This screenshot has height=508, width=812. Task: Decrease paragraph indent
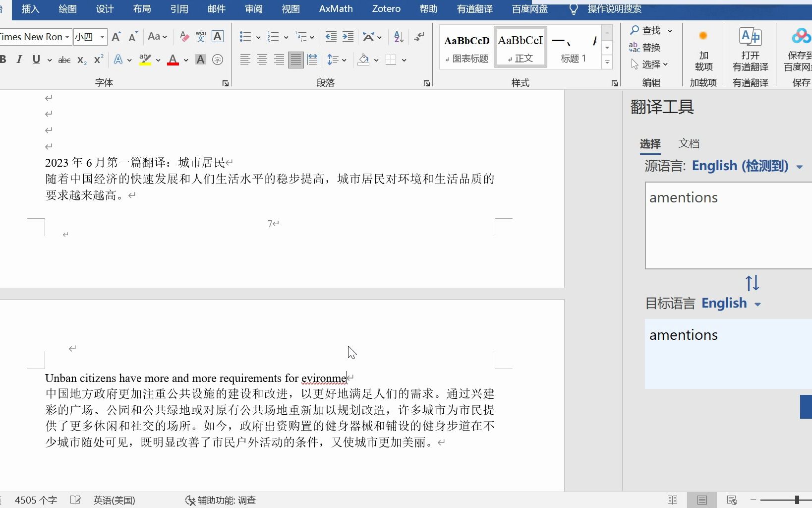click(x=331, y=37)
